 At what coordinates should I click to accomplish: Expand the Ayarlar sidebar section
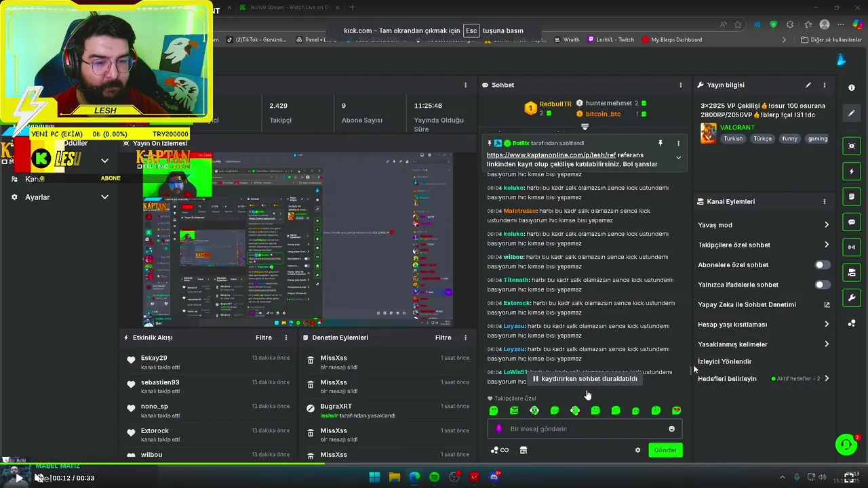104,197
